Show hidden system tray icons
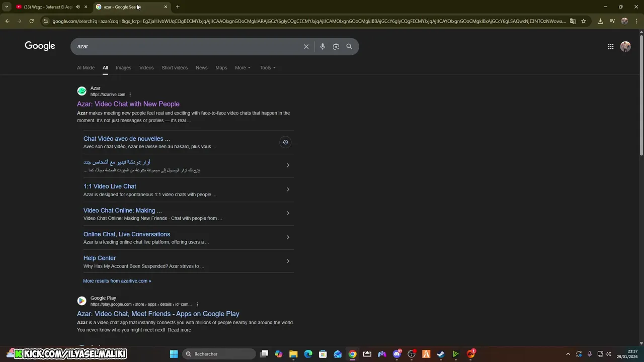644x362 pixels. [x=568, y=354]
